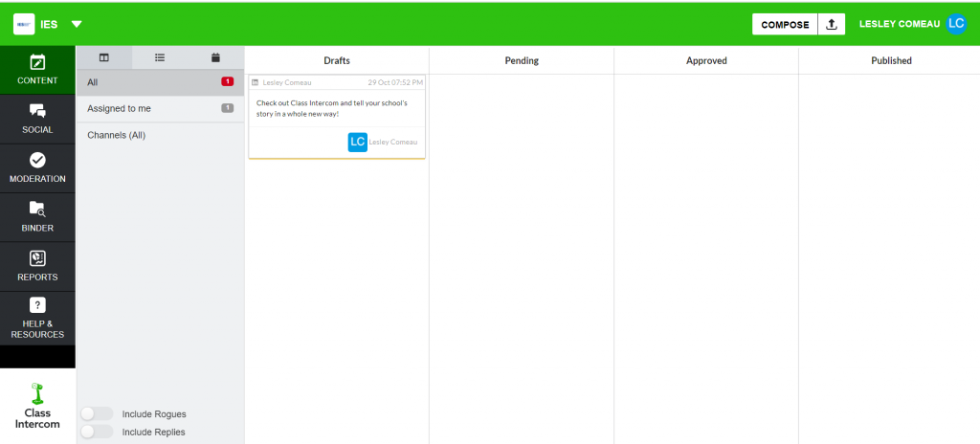The image size is (980, 444).
Task: Expand the IES account dropdown arrow
Action: click(x=77, y=24)
